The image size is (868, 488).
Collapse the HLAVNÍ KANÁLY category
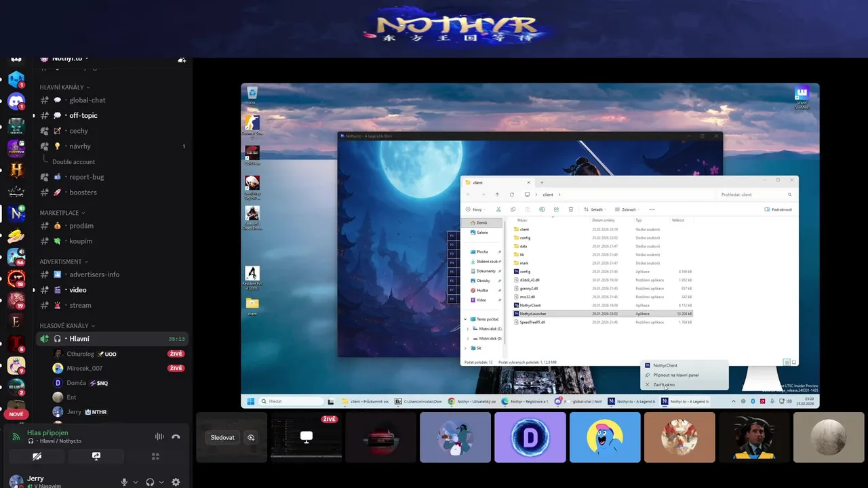(64, 87)
